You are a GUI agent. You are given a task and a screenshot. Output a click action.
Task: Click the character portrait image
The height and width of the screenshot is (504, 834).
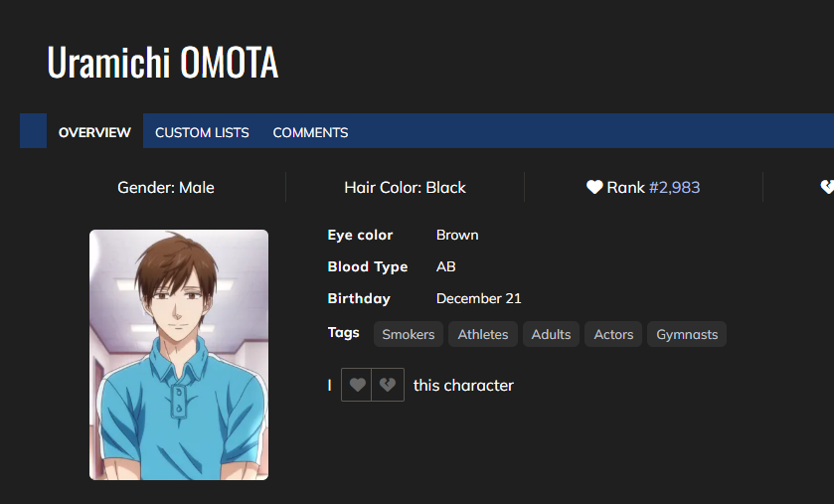click(x=179, y=355)
